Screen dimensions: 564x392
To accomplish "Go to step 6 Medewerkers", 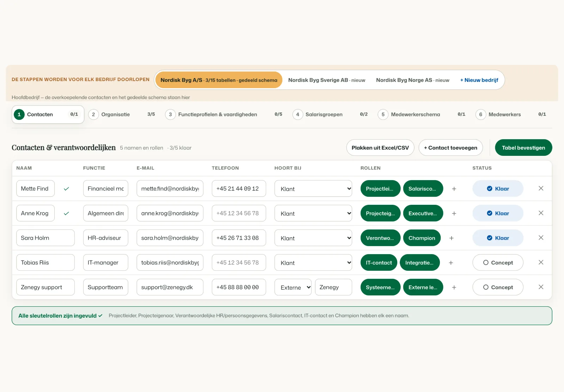I will (512, 115).
